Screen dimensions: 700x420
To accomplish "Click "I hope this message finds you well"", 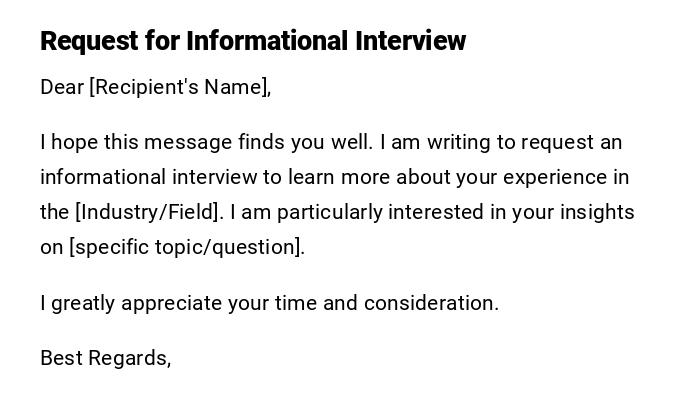I will tap(205, 142).
